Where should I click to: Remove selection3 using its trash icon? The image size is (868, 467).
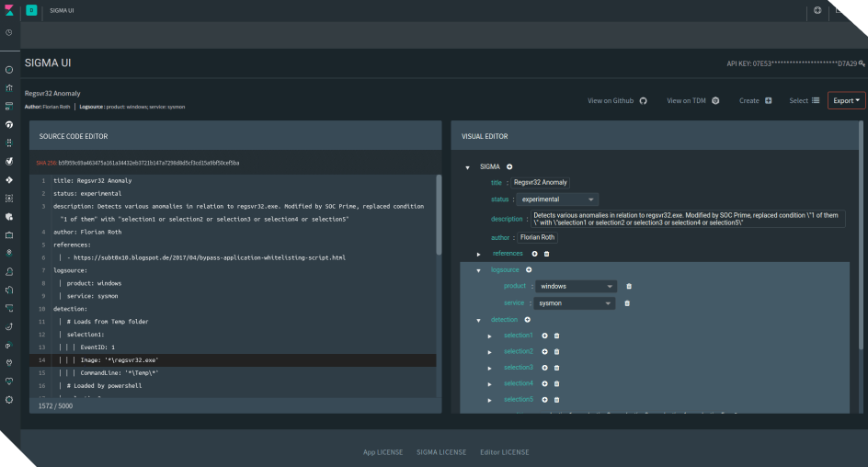click(556, 368)
